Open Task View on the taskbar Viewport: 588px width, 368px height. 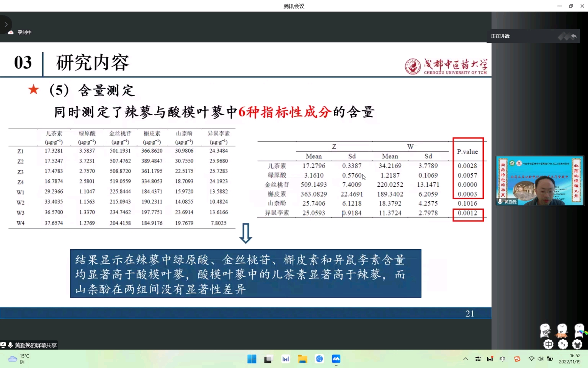click(x=268, y=359)
